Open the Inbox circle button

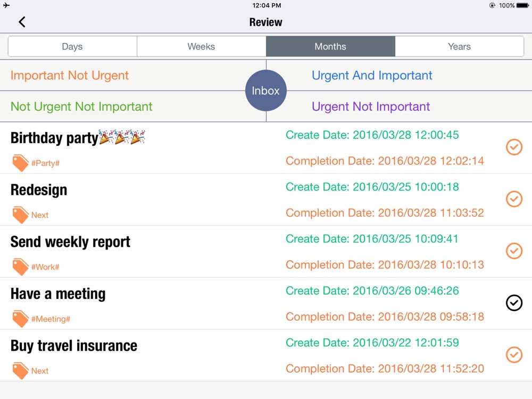(266, 90)
